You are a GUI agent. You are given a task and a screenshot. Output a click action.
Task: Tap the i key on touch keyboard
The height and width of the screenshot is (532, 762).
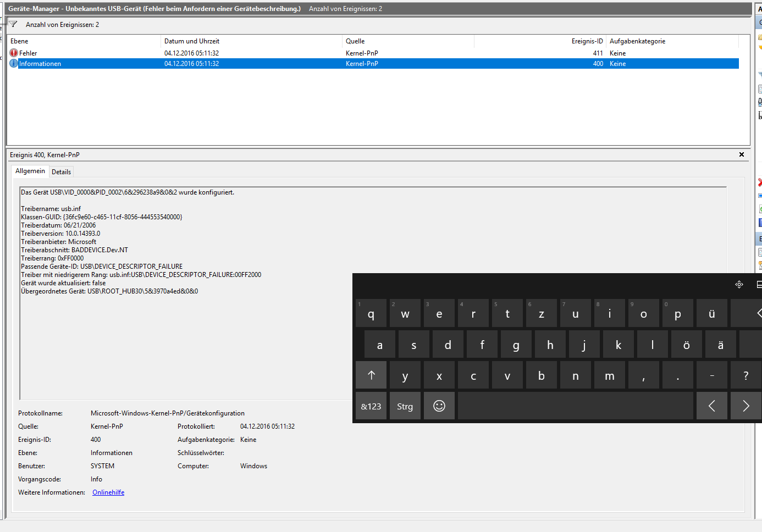click(x=610, y=313)
